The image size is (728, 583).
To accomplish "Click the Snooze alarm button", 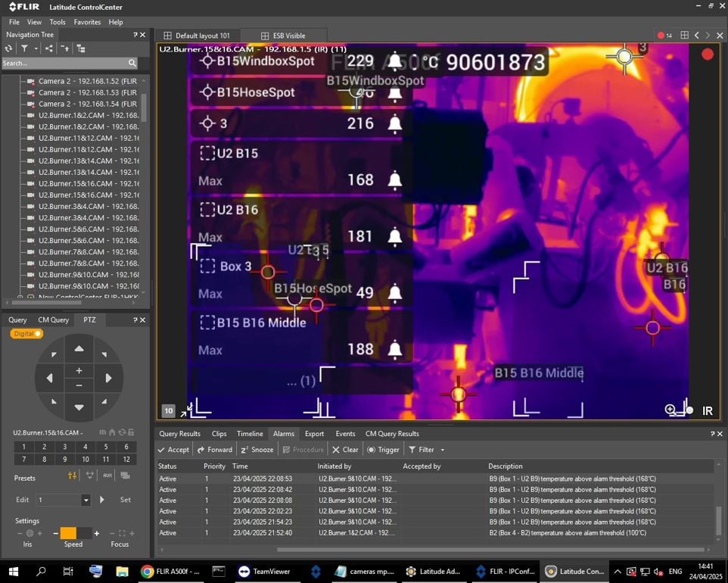I will 257,450.
